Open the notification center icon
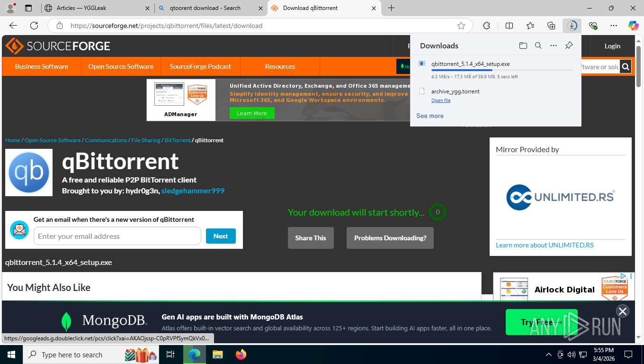The width and height of the screenshot is (644, 364). tap(628, 355)
